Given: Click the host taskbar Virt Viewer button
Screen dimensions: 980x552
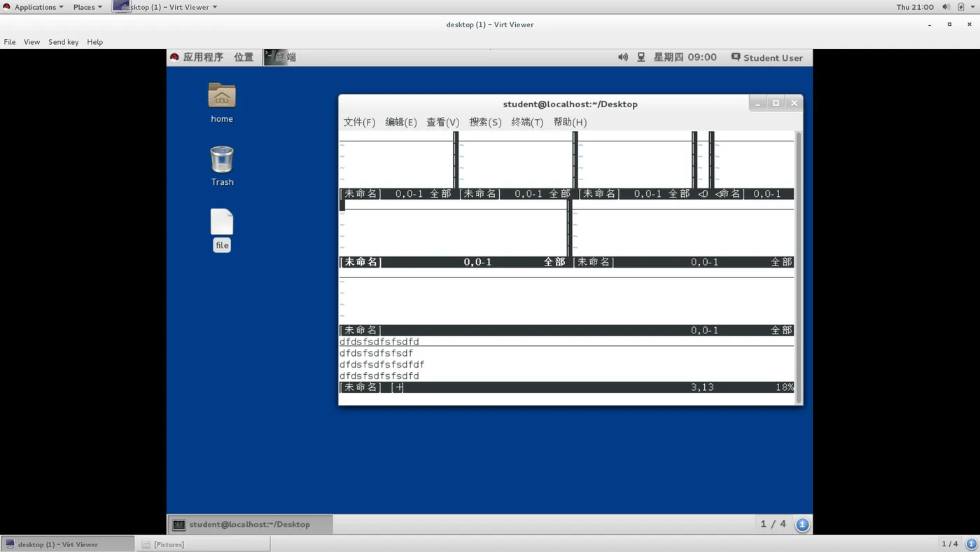Looking at the screenshot, I should (67, 544).
